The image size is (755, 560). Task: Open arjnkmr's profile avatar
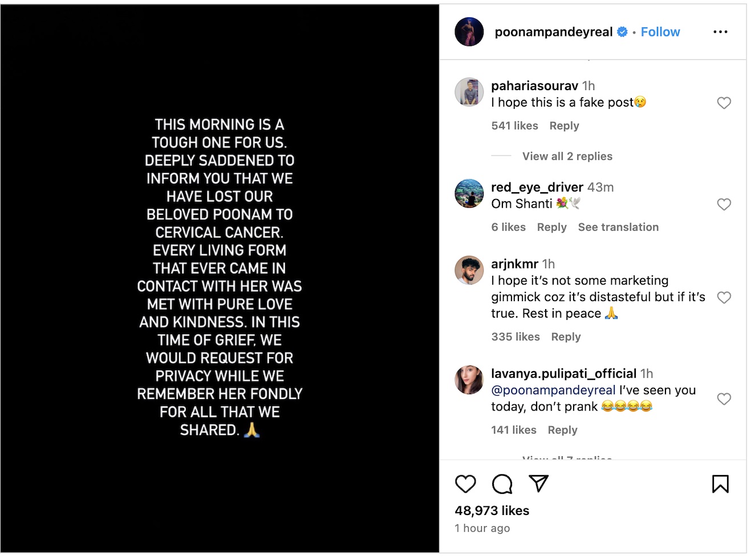click(x=469, y=270)
